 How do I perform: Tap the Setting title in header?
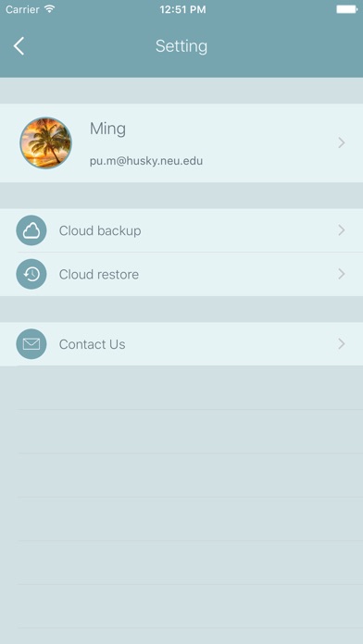click(x=181, y=46)
